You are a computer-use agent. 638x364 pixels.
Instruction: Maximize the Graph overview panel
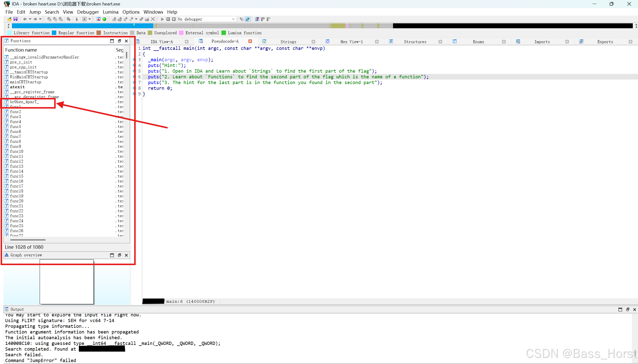coord(112,255)
